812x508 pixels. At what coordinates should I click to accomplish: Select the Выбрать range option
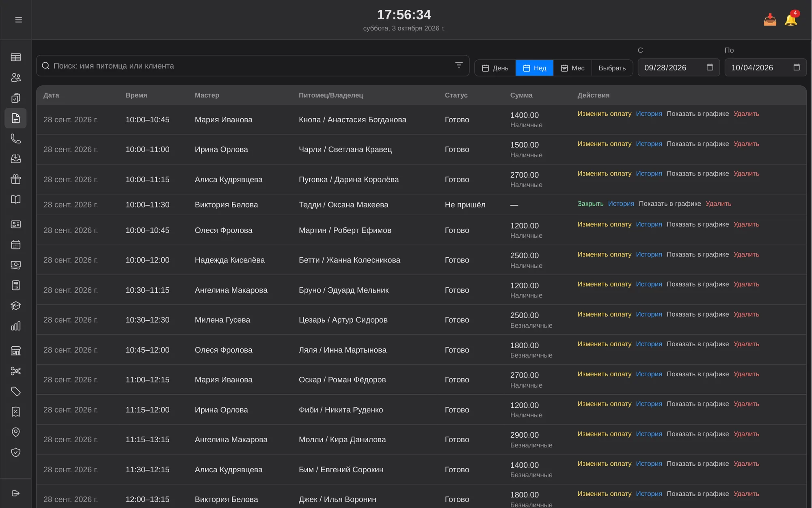pyautogui.click(x=612, y=68)
